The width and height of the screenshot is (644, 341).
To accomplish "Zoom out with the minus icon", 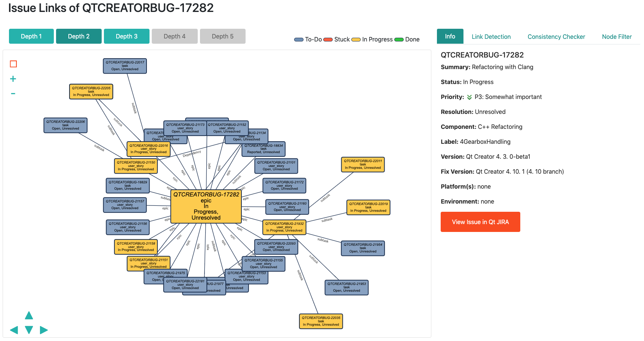I will (x=13, y=93).
